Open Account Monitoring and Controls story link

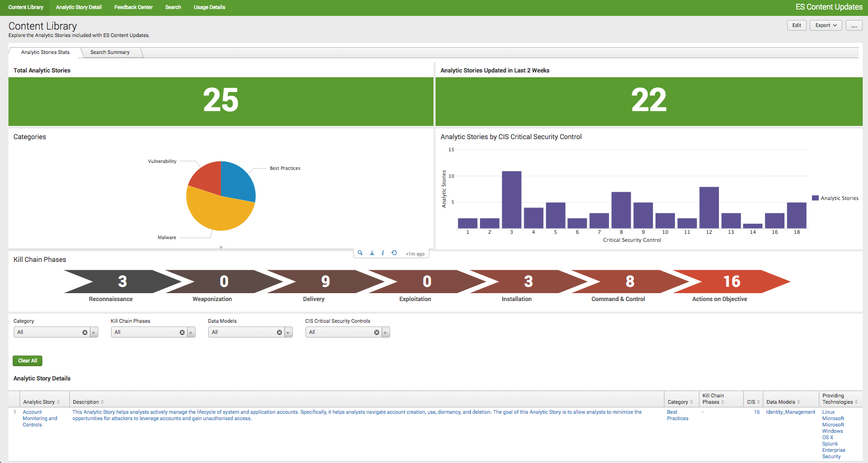pyautogui.click(x=40, y=418)
